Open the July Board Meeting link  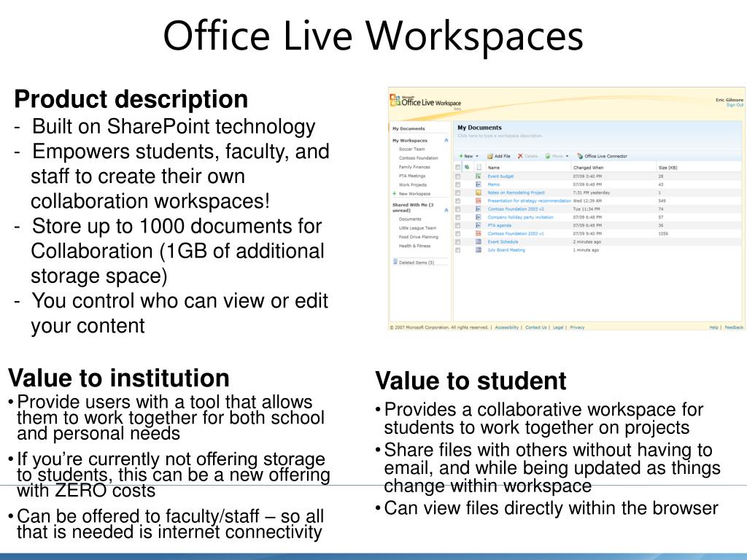[x=506, y=250]
